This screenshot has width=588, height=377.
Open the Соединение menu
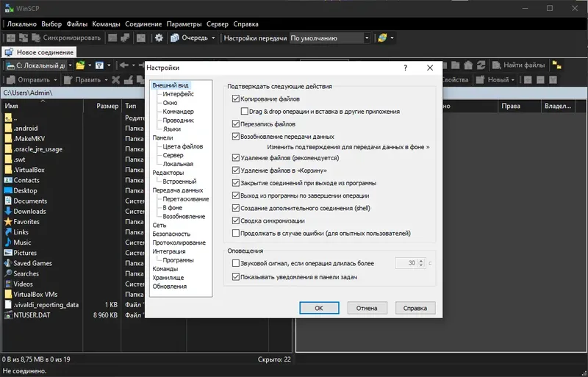tap(143, 24)
